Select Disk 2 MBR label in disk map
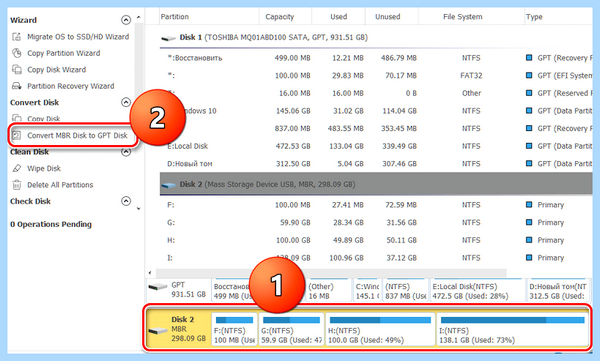Image resolution: width=600 pixels, height=361 pixels. coord(179,329)
